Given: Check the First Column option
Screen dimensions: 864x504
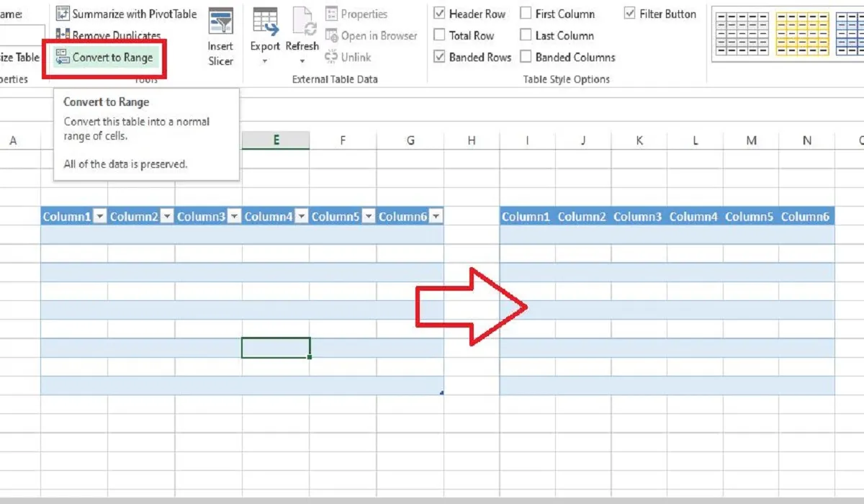Looking at the screenshot, I should pyautogui.click(x=526, y=13).
